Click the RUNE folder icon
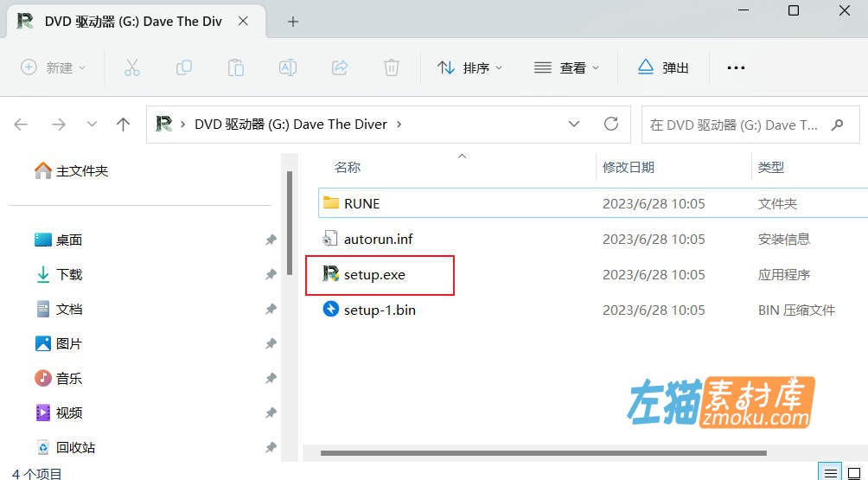 pos(330,202)
